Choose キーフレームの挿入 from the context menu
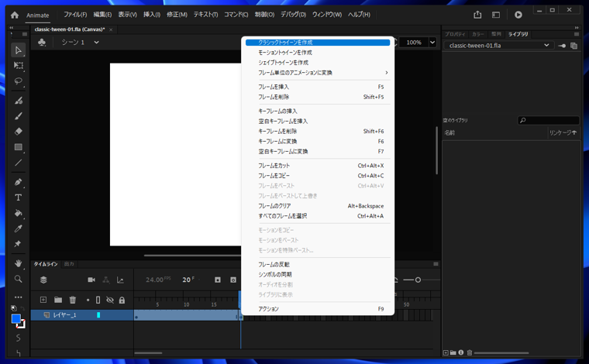 (277, 112)
